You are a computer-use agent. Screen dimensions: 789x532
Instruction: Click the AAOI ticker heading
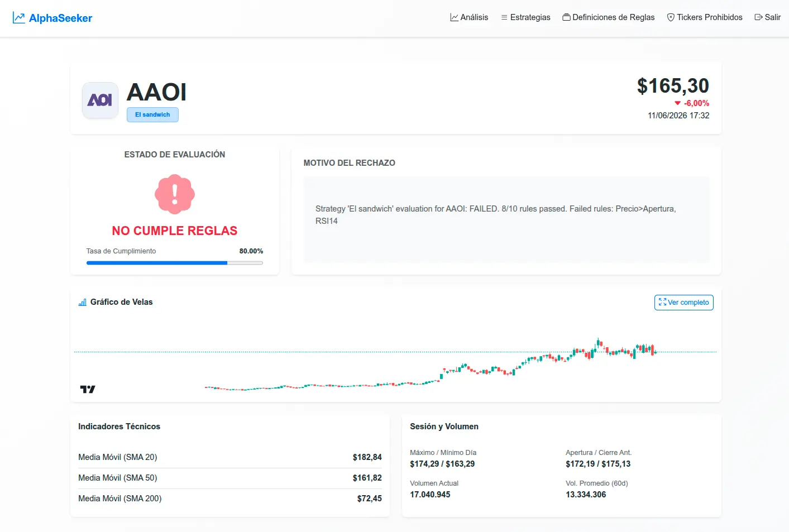[157, 92]
